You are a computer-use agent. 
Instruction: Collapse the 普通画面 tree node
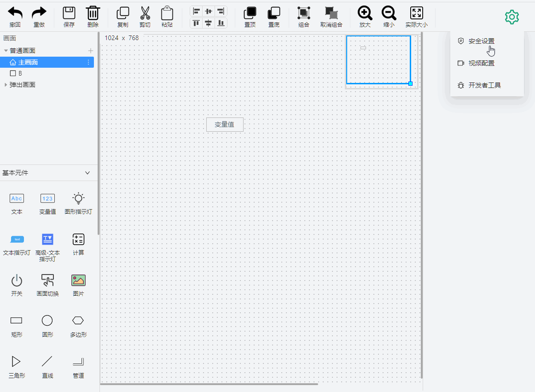[x=6, y=51]
